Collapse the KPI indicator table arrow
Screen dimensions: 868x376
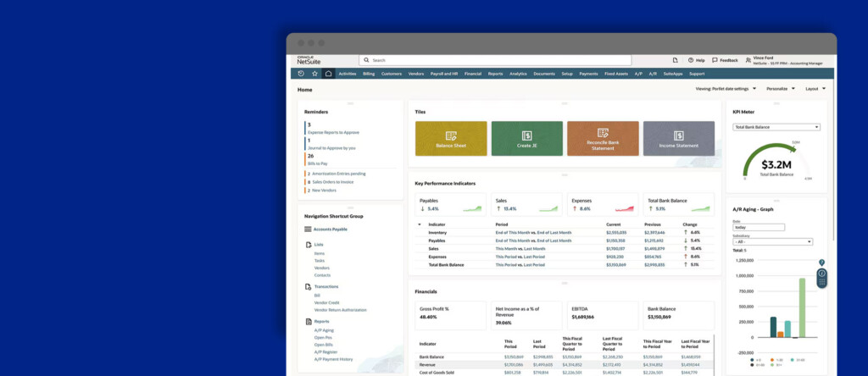tap(419, 224)
